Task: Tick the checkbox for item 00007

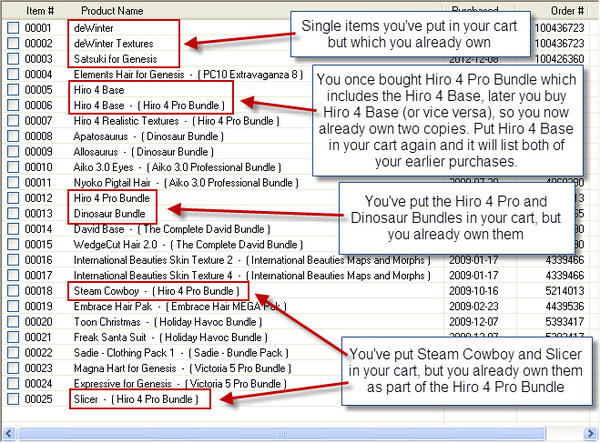Action: click(13, 121)
